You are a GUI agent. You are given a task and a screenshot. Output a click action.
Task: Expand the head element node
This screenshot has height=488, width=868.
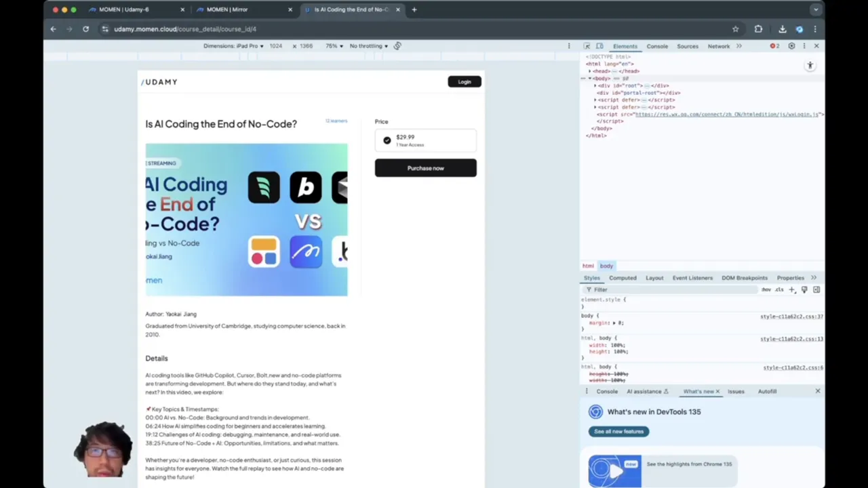click(x=590, y=71)
